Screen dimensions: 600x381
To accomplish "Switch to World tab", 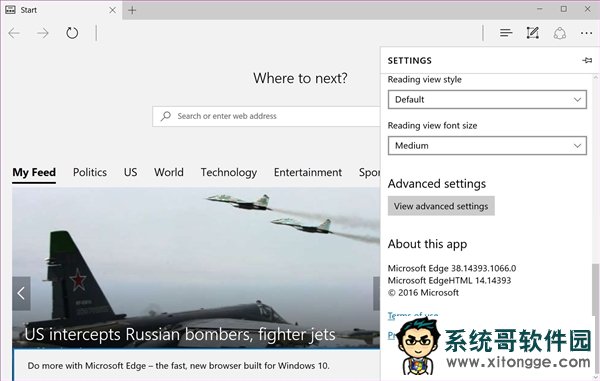I will [169, 172].
